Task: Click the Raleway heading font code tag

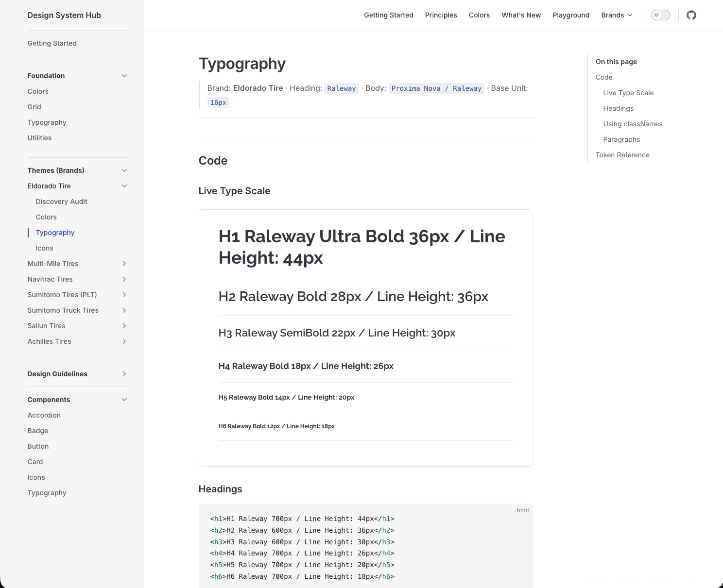Action: [x=342, y=88]
